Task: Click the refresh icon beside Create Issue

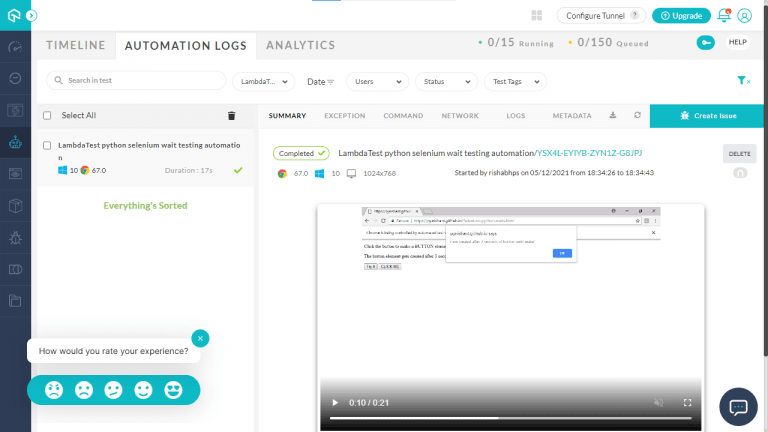Action: point(637,116)
